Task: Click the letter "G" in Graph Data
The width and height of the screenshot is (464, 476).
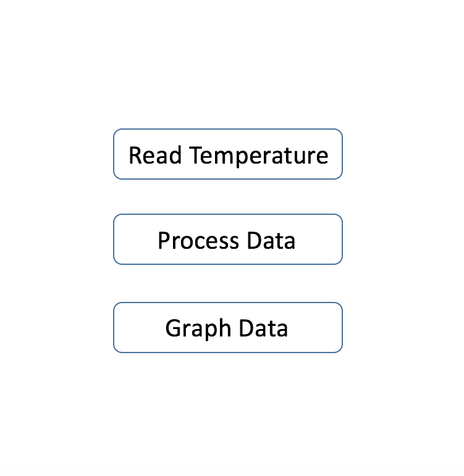Action: [x=174, y=328]
